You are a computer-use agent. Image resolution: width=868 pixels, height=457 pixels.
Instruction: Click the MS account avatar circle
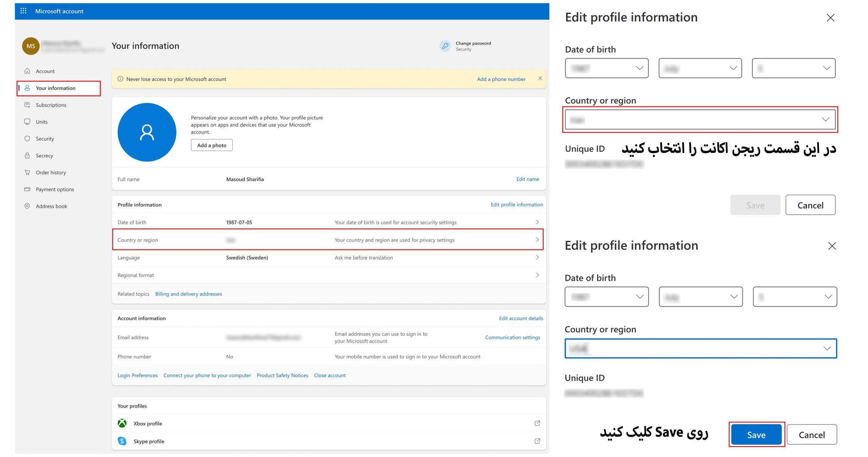(x=31, y=46)
